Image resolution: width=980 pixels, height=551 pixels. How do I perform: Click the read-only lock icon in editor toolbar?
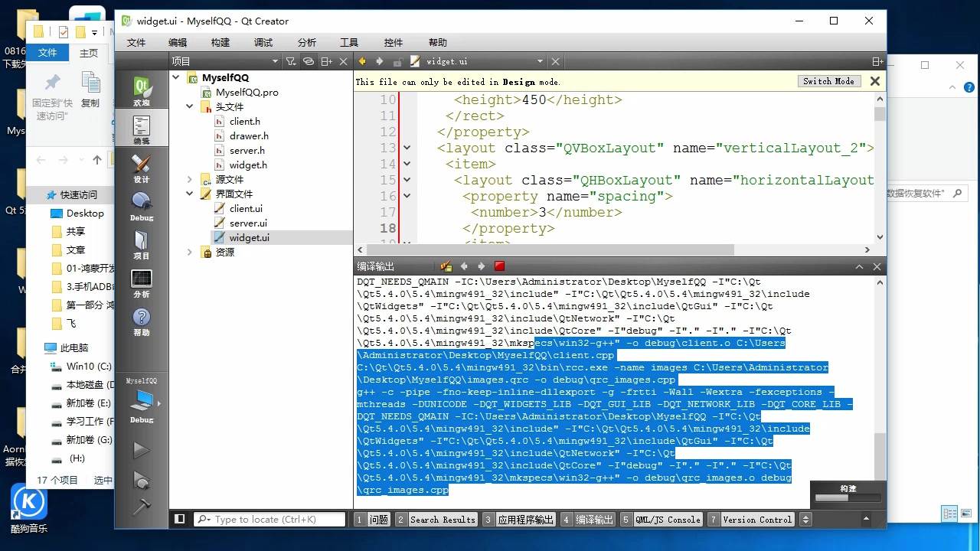coord(397,61)
